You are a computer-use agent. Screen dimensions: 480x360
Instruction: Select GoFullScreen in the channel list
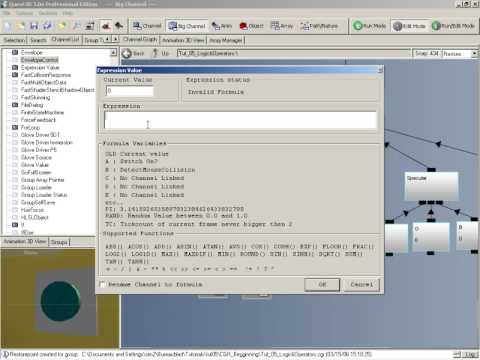pyautogui.click(x=36, y=172)
